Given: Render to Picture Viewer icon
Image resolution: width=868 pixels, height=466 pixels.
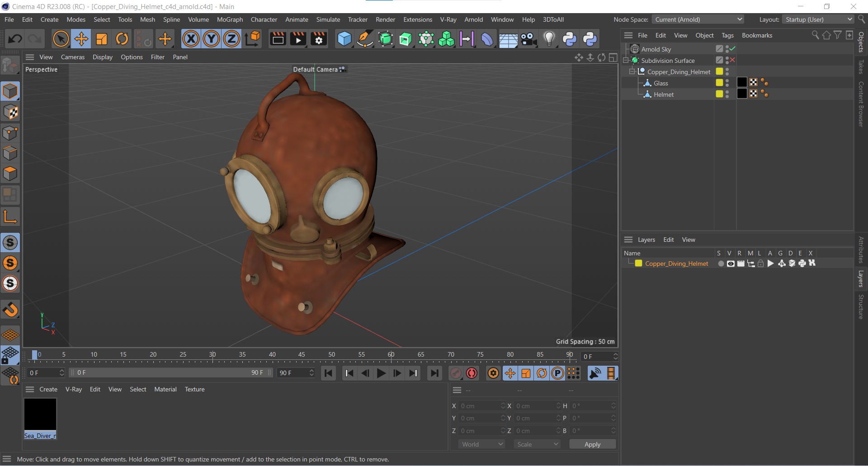Looking at the screenshot, I should click(x=298, y=39).
